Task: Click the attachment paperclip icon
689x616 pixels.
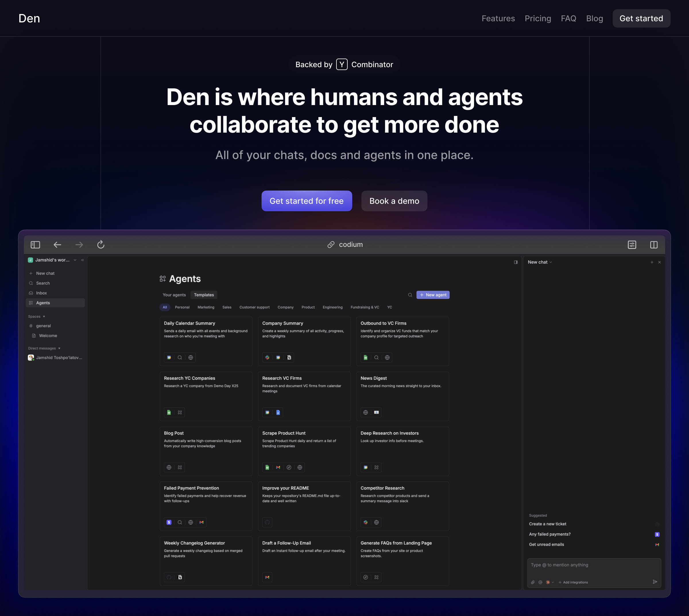Action: tap(533, 582)
